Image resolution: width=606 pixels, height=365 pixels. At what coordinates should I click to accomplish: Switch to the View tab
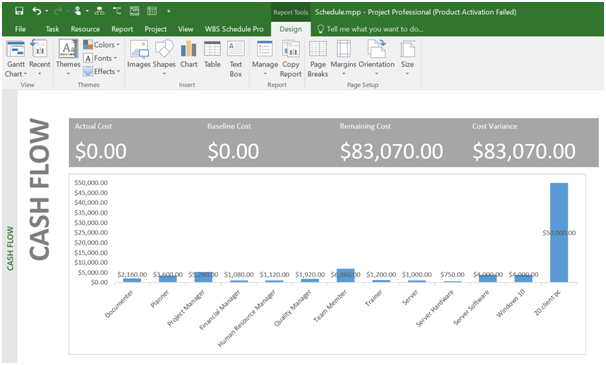click(186, 29)
